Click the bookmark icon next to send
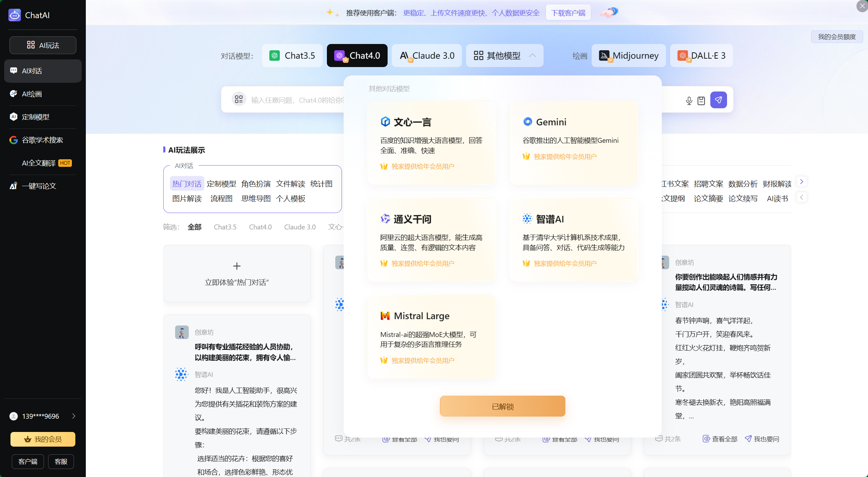 (x=701, y=100)
